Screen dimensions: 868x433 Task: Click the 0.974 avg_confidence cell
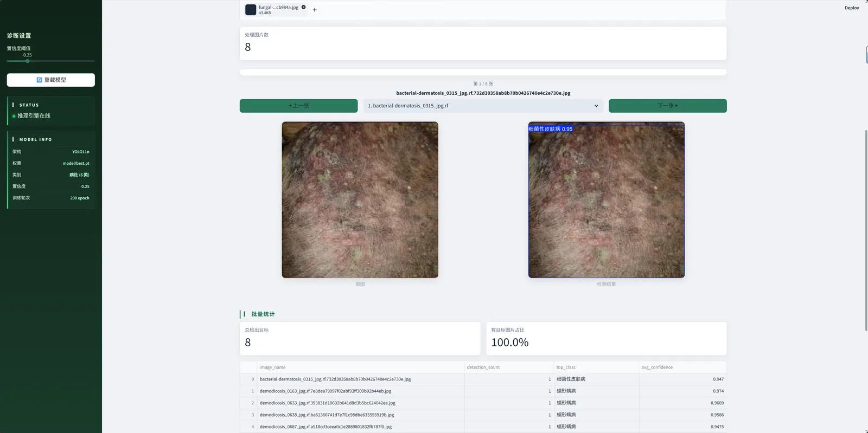point(682,391)
